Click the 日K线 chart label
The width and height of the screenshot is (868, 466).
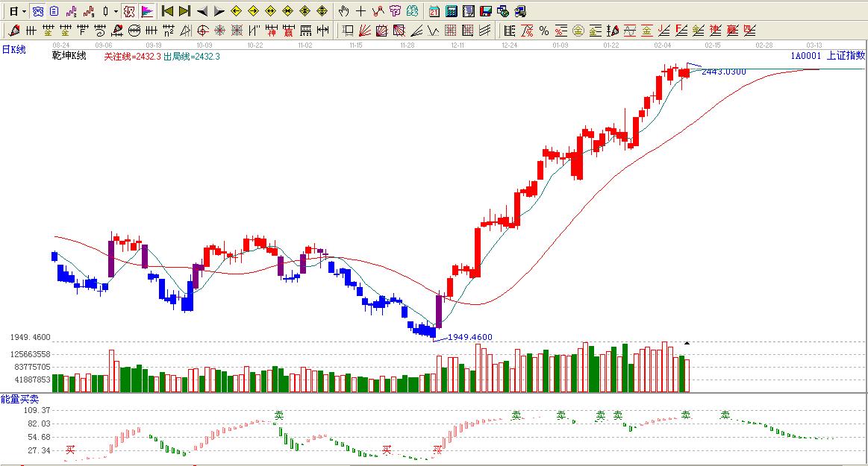(x=13, y=50)
